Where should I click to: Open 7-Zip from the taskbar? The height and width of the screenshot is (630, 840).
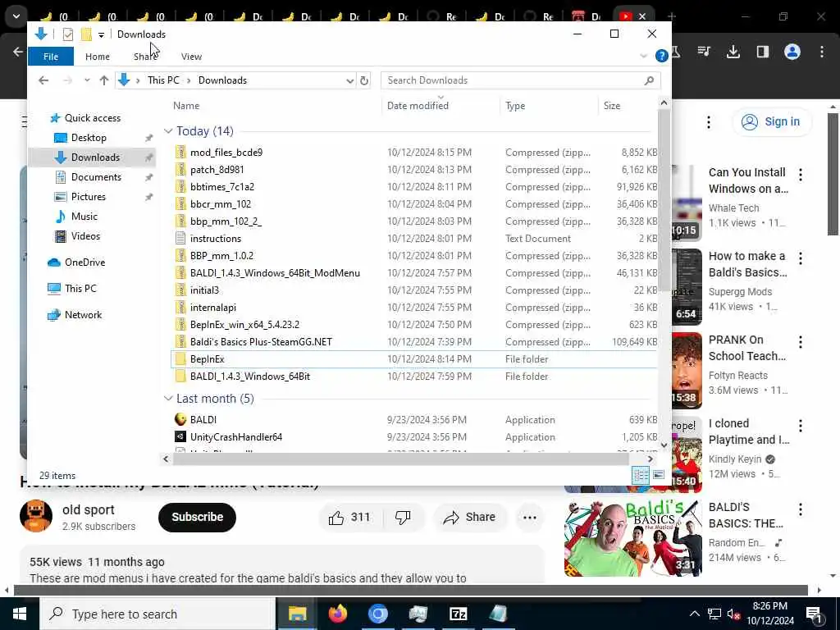click(x=458, y=614)
